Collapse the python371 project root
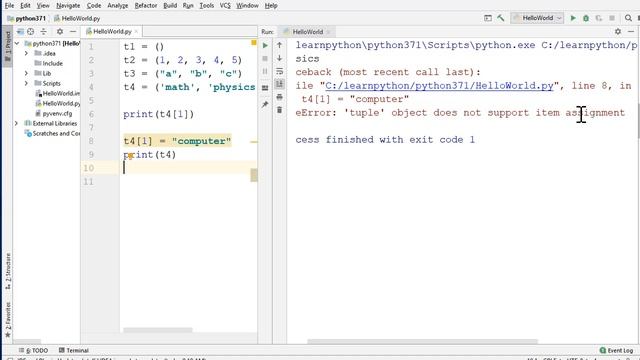Viewport: 640px width, 360px height. [x=17, y=43]
